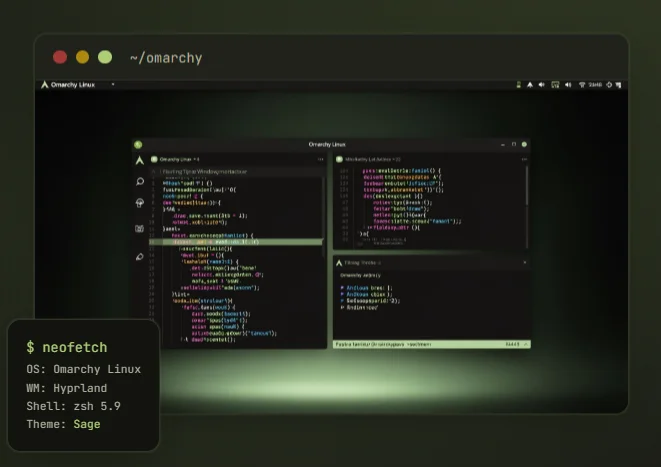This screenshot has width=661, height=467.
Task: Open ellipsis menu of left editor pane
Action: tap(320, 159)
